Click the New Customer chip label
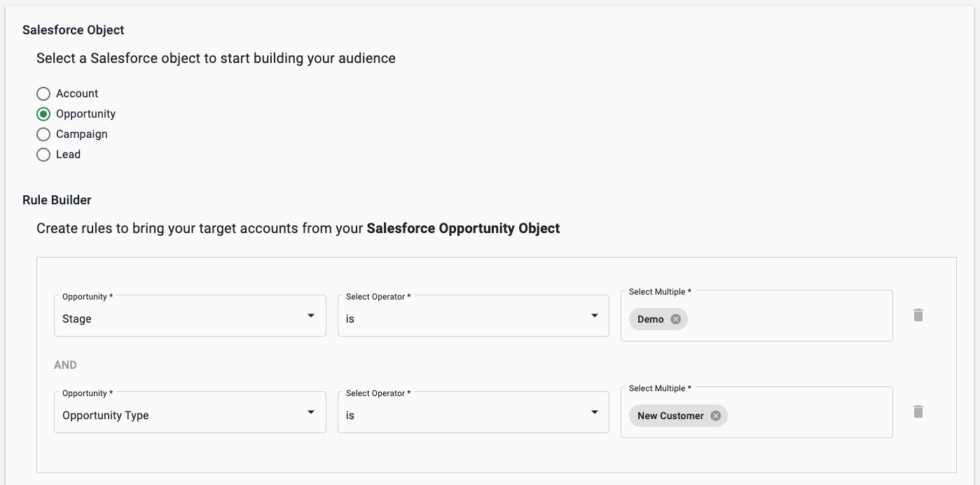This screenshot has height=485, width=980. (x=670, y=416)
